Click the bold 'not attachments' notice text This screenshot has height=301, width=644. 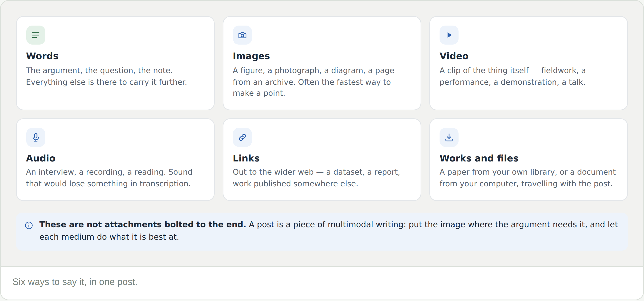click(x=142, y=225)
